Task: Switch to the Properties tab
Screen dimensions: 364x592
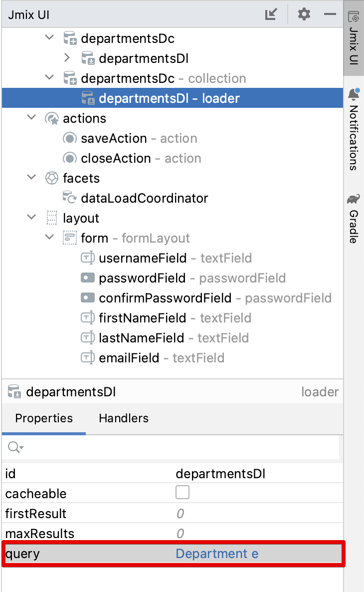Action: 44,418
